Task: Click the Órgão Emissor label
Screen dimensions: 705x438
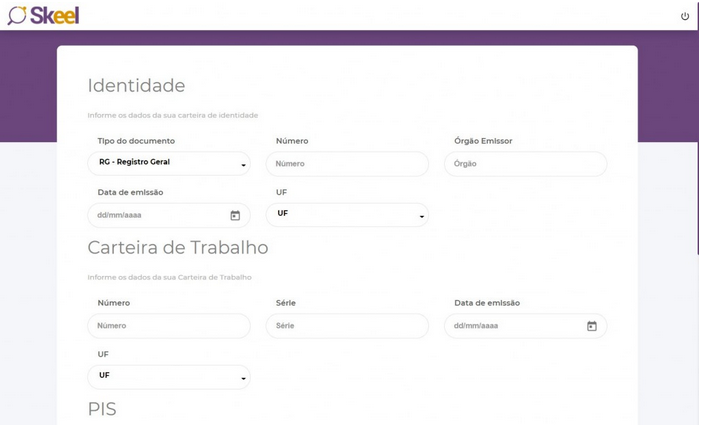Action: click(x=483, y=141)
